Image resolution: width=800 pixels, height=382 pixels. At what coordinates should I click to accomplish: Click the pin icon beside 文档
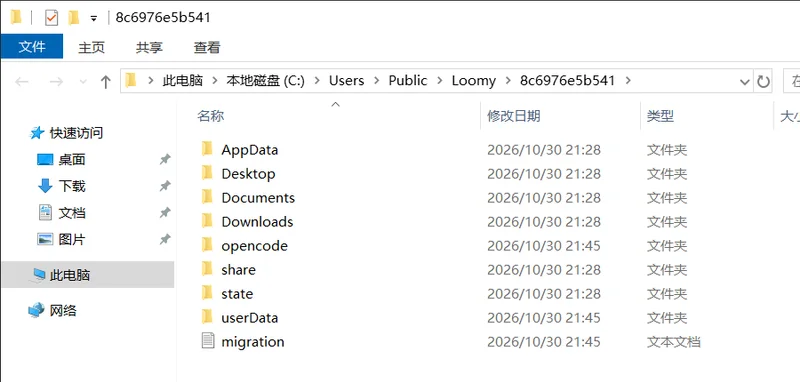coord(164,213)
